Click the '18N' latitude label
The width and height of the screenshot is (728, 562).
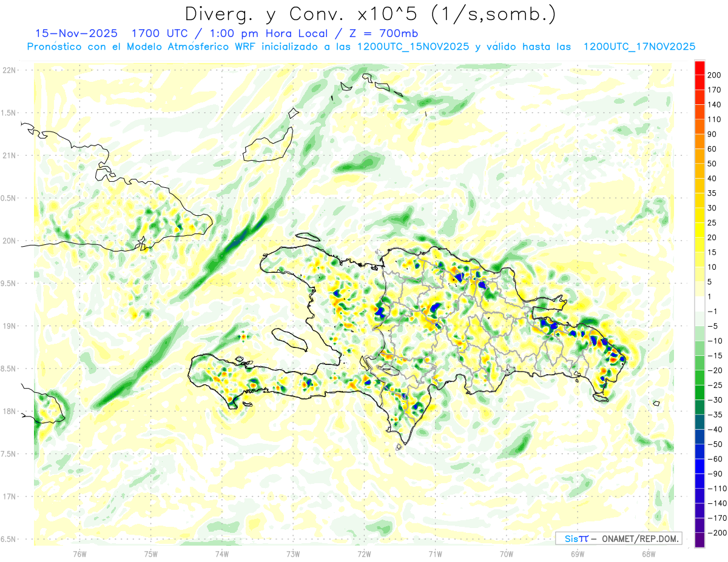click(9, 411)
